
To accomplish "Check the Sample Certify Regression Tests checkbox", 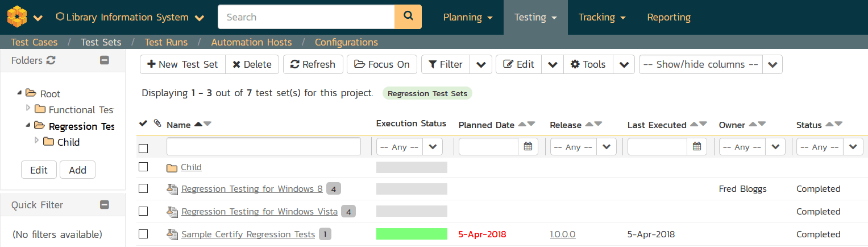I will 143,234.
